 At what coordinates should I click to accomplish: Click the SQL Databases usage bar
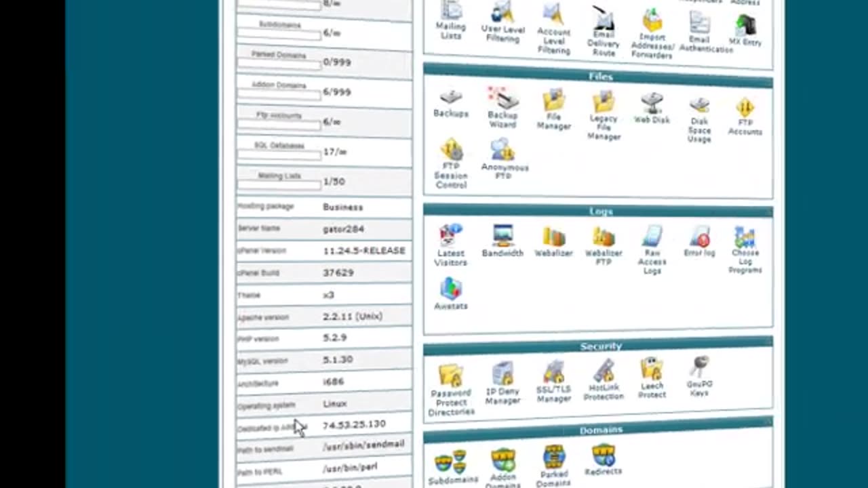coord(279,156)
